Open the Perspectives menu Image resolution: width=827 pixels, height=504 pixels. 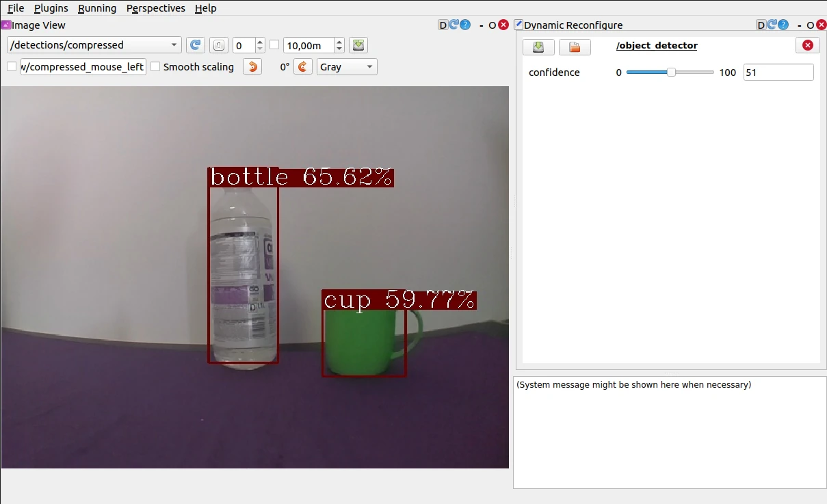tap(155, 8)
